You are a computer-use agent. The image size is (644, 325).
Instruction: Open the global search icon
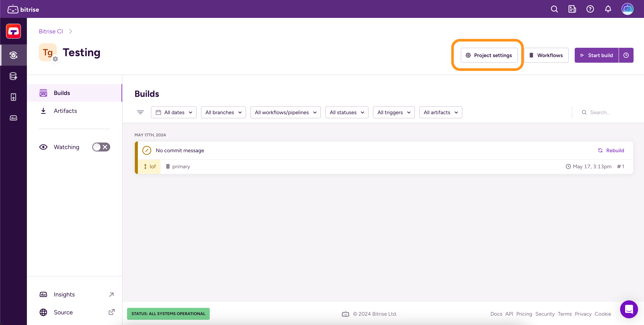tap(554, 9)
